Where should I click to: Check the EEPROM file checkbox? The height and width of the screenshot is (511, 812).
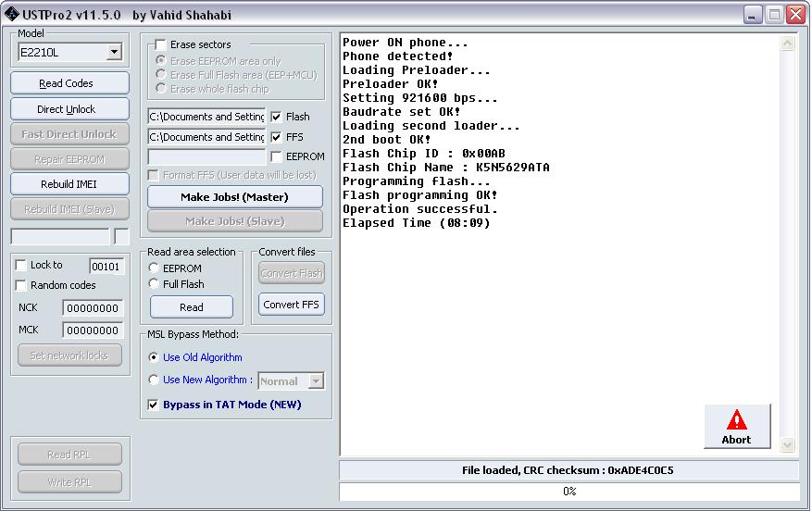coord(276,156)
